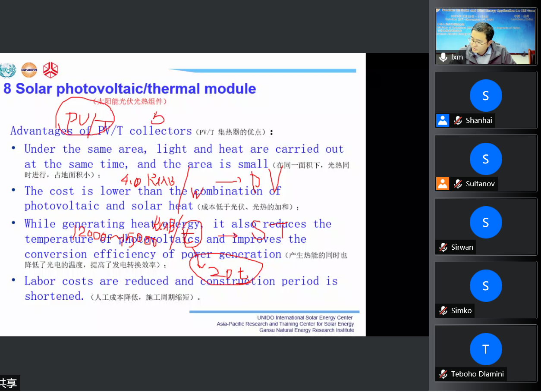Click bullet line The cost is lower
Image resolution: width=541 pixels, height=392 pixels.
pos(153,191)
